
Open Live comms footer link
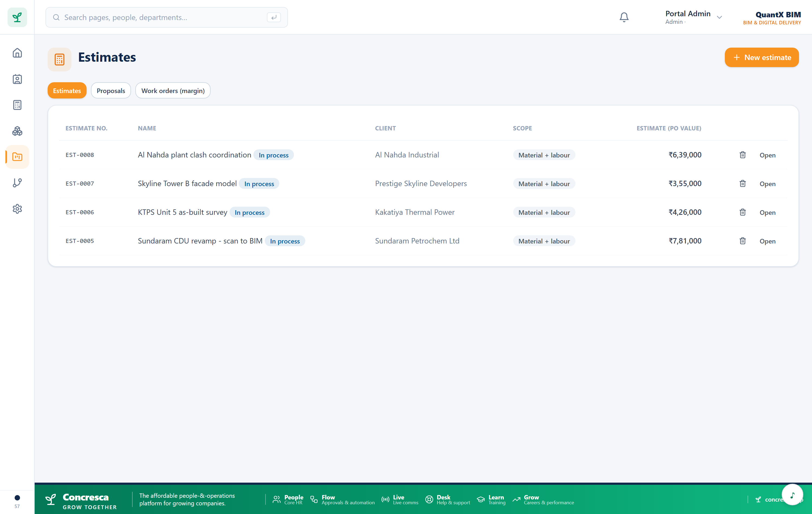[400, 499]
